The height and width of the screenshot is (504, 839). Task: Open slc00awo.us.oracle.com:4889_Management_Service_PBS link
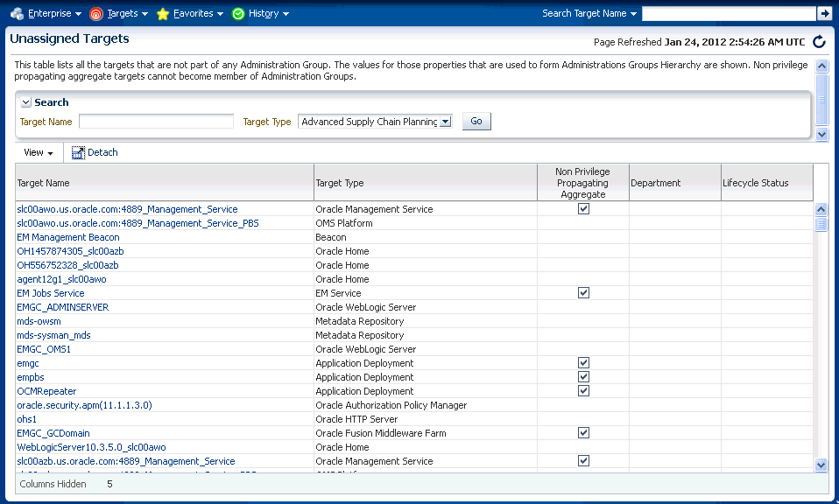click(137, 223)
